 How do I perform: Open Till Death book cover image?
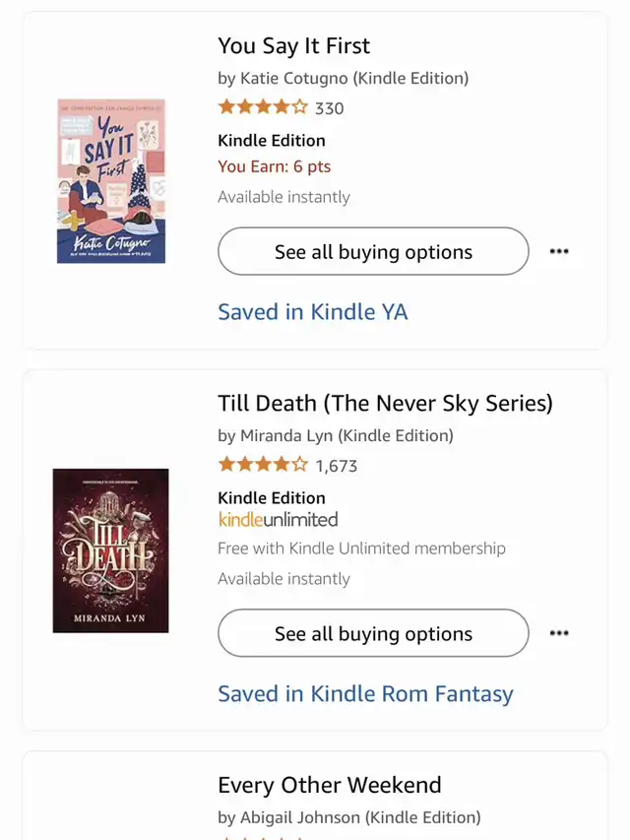tap(111, 550)
